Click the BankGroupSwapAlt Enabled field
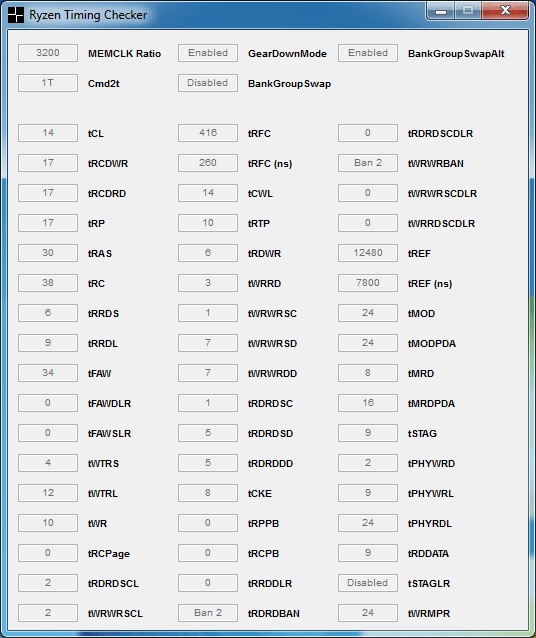 (x=368, y=53)
